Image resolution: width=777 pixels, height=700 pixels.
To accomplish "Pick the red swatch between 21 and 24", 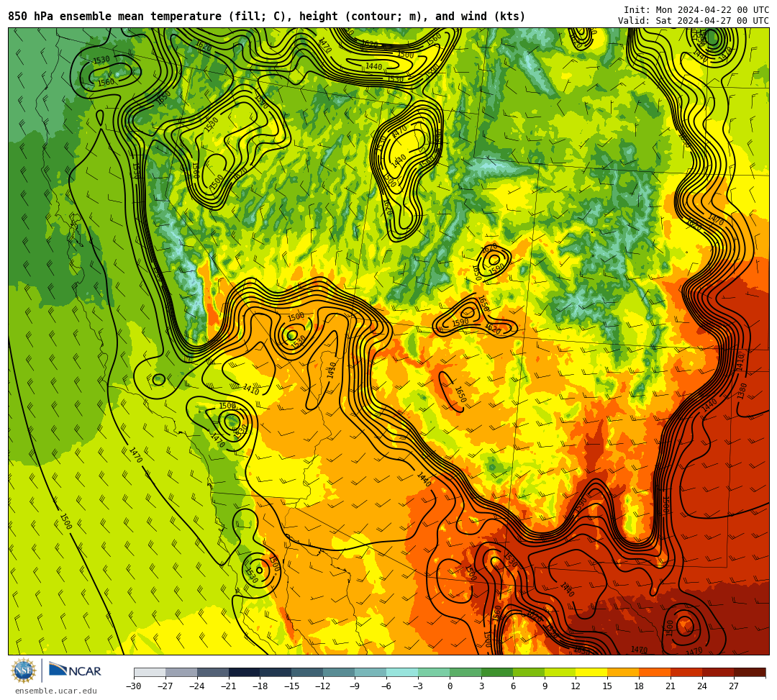I will point(687,672).
